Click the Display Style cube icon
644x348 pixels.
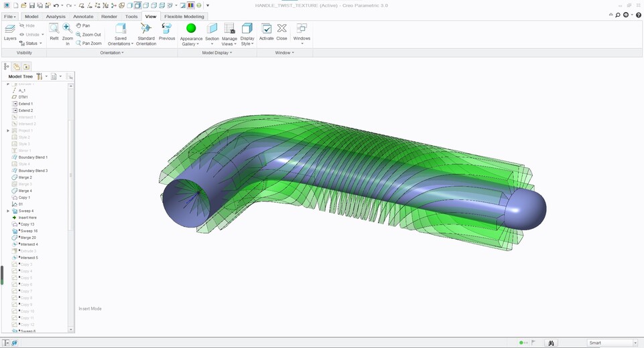(247, 28)
